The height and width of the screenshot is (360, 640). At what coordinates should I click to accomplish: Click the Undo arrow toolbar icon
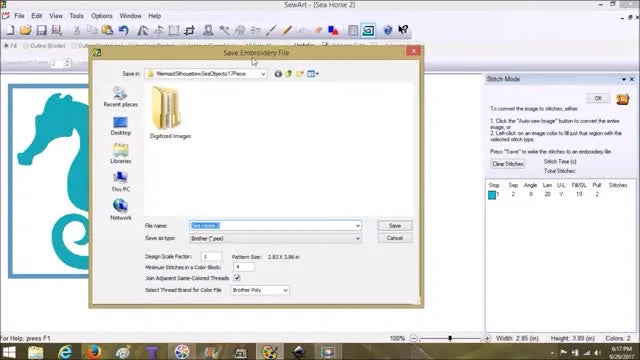click(x=123, y=30)
